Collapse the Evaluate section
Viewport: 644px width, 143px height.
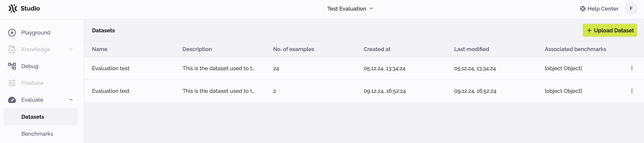(x=71, y=99)
